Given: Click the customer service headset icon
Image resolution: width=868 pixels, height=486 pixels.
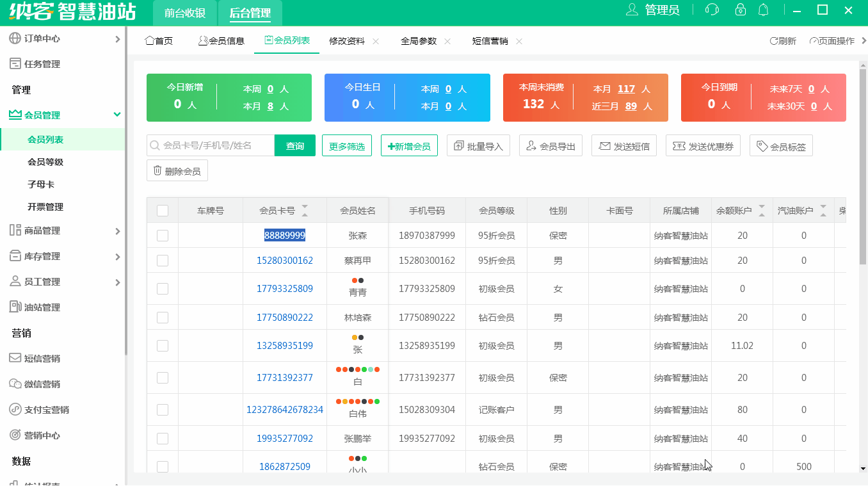Looking at the screenshot, I should point(712,10).
